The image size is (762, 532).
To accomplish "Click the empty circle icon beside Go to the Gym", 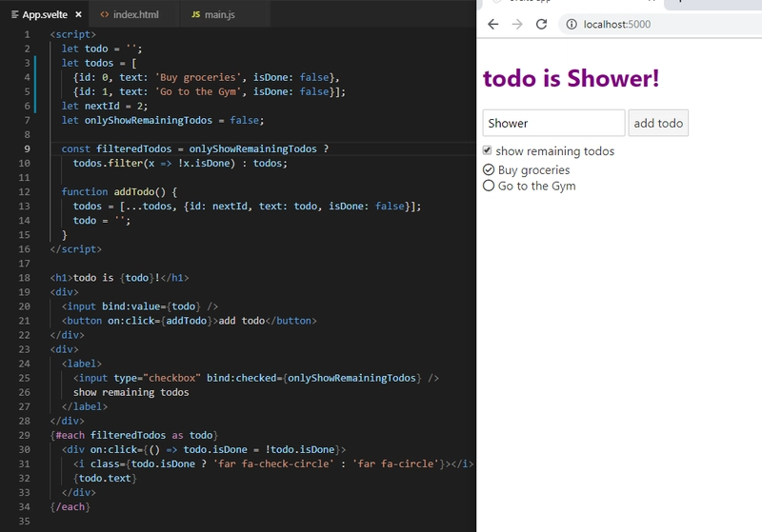I will pos(489,186).
